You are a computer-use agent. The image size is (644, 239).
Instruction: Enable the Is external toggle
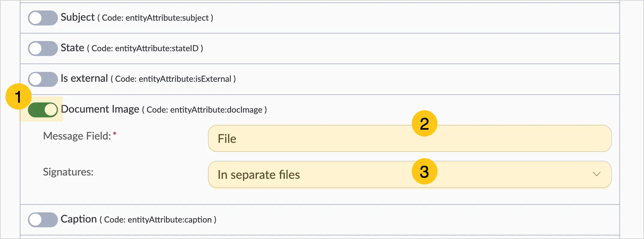pyautogui.click(x=43, y=79)
